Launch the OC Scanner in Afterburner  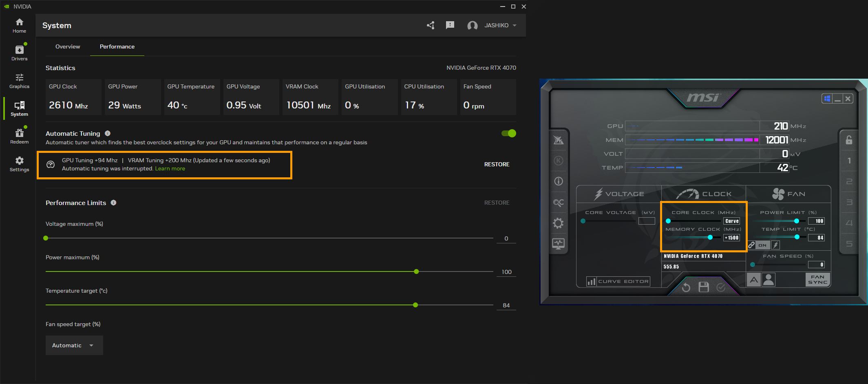coord(558,202)
